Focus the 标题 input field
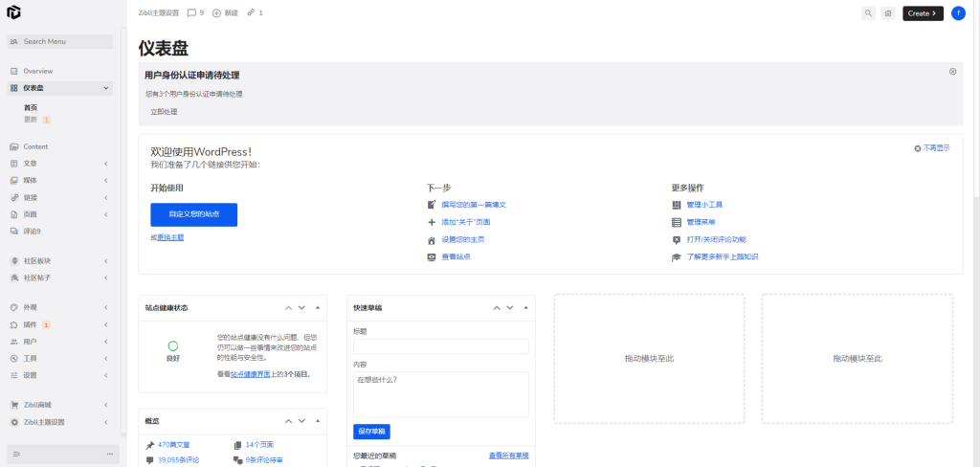This screenshot has width=980, height=467. click(441, 346)
